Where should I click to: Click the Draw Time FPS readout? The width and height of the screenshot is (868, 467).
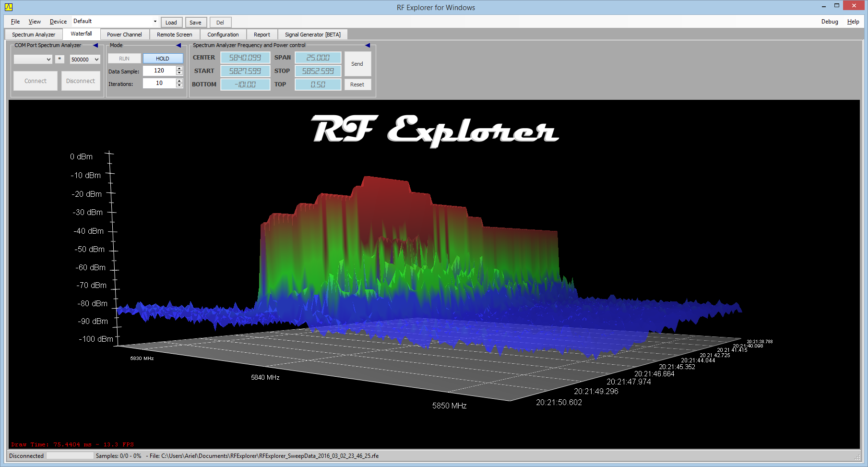(72, 444)
